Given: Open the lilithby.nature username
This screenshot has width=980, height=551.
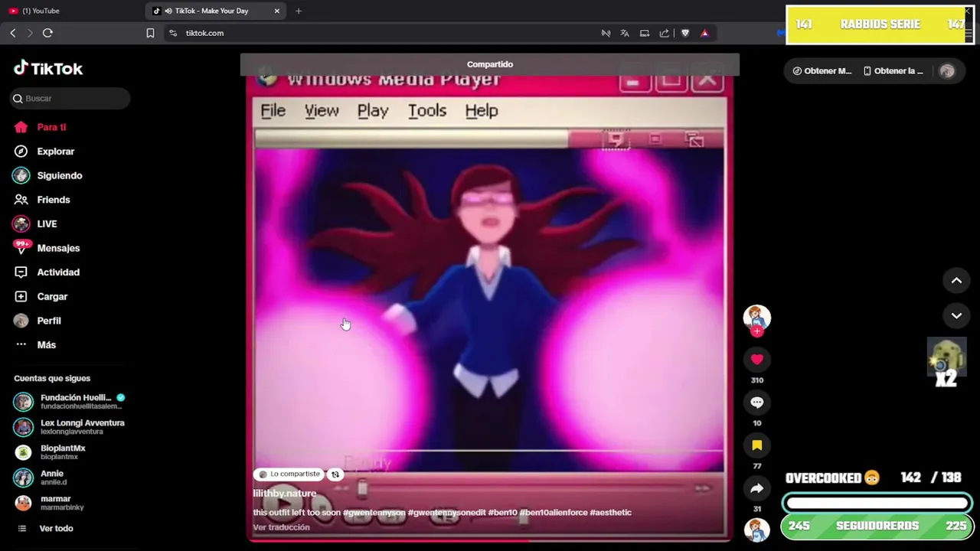Looking at the screenshot, I should coord(285,494).
